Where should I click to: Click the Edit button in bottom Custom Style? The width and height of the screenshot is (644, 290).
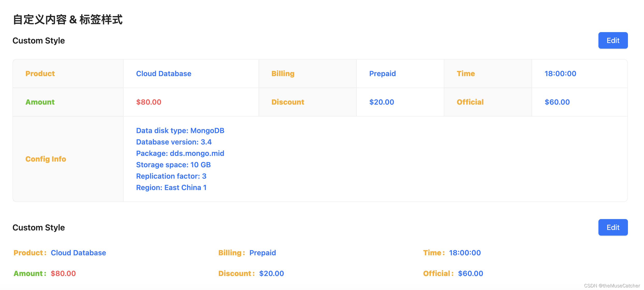click(x=613, y=227)
